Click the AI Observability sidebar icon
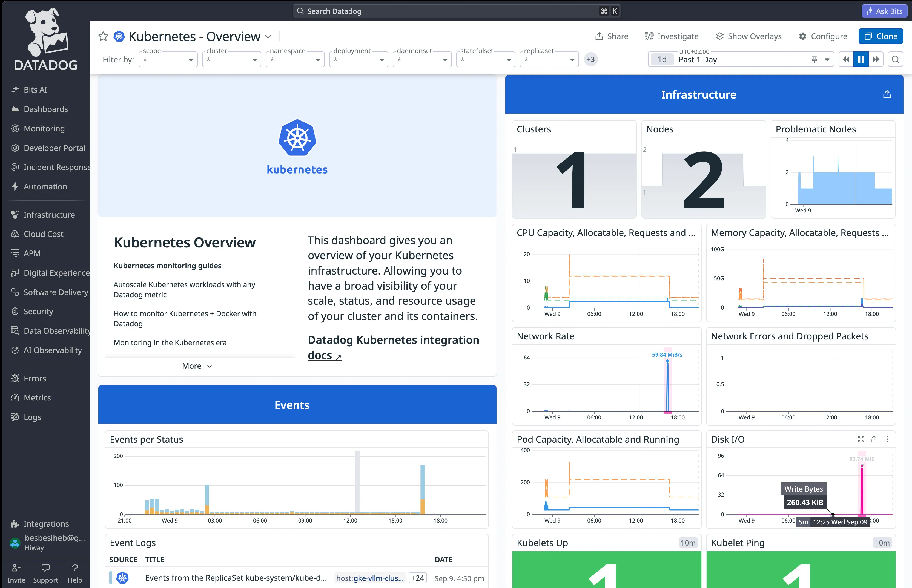 pos(15,350)
